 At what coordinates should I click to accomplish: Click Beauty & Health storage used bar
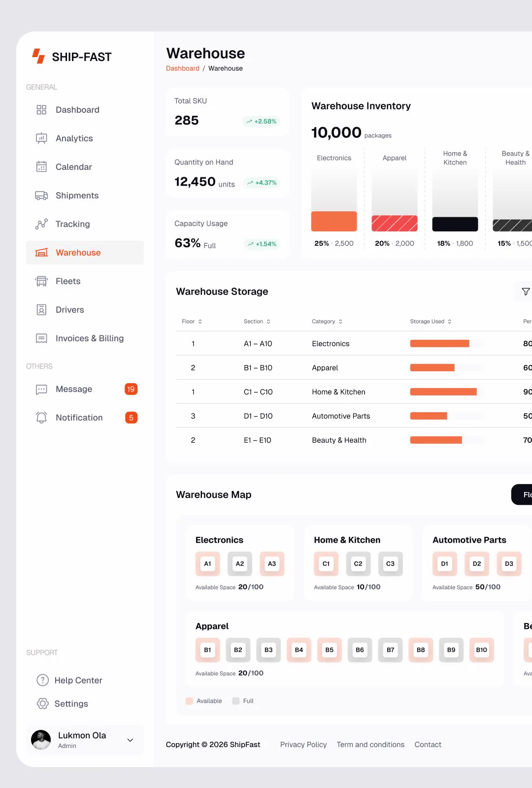(447, 440)
